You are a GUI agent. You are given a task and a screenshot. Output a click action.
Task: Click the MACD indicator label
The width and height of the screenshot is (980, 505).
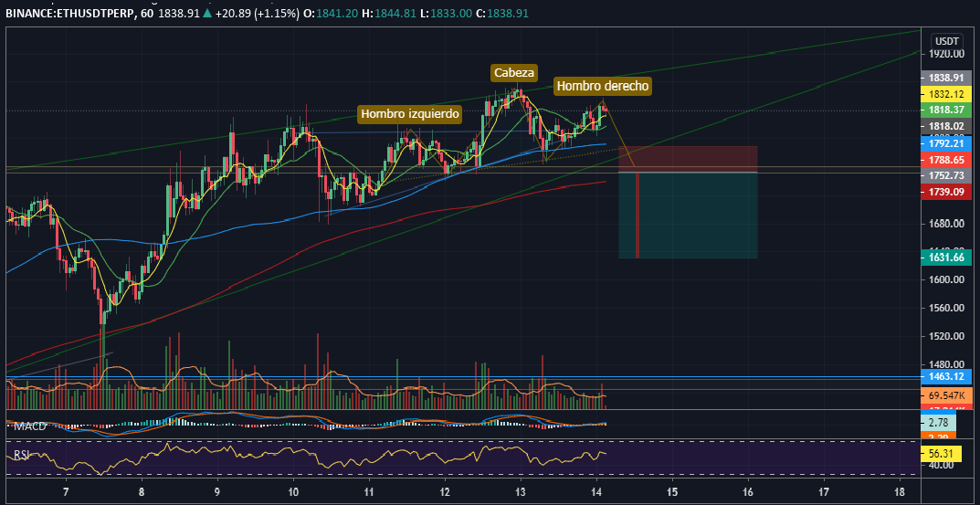pyautogui.click(x=30, y=426)
